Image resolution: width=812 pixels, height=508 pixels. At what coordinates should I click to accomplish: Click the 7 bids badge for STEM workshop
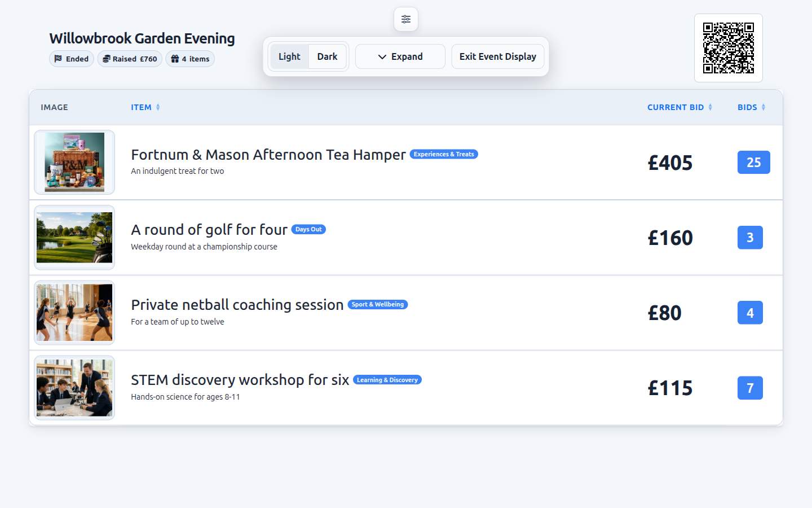[750, 388]
